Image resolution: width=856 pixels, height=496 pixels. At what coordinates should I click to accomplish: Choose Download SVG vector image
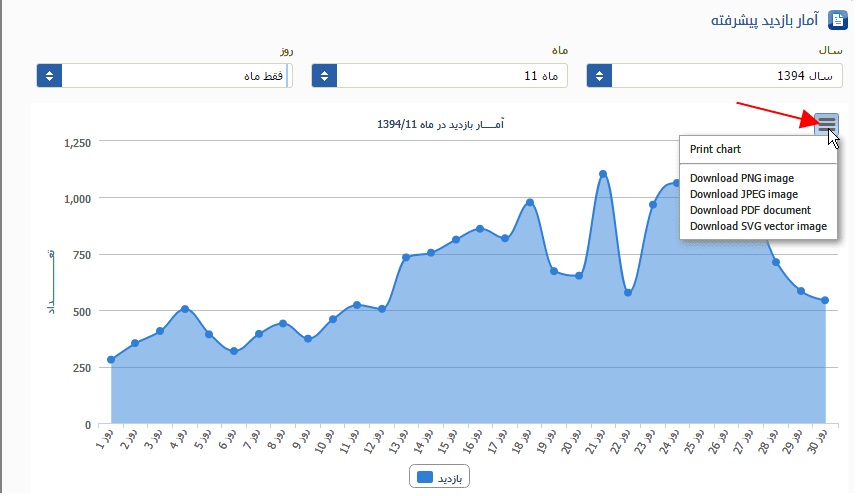(x=758, y=226)
